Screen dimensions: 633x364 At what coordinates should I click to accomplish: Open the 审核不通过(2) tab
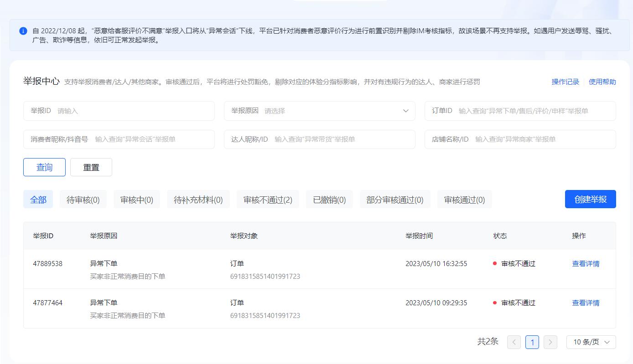[268, 199]
